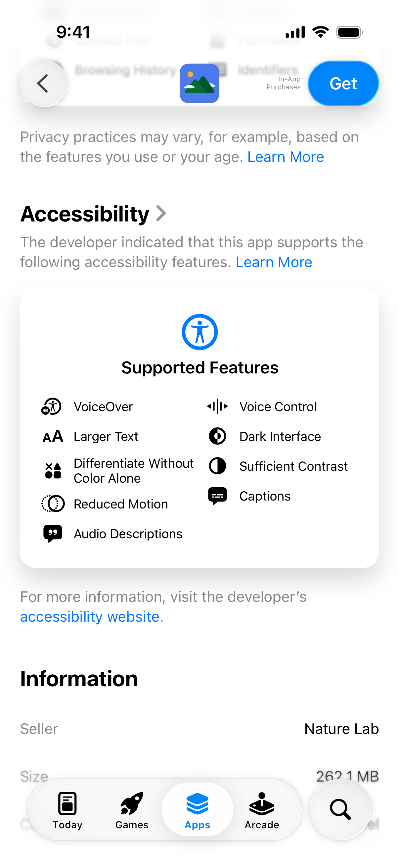Open the developer's accessibility website link
This screenshot has height=868, width=399.
[x=90, y=617]
